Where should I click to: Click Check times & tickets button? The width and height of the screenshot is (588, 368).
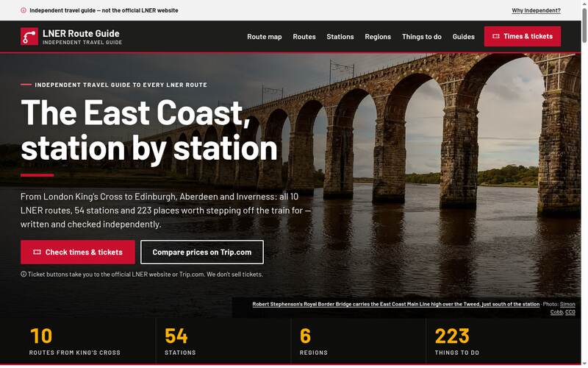78,252
